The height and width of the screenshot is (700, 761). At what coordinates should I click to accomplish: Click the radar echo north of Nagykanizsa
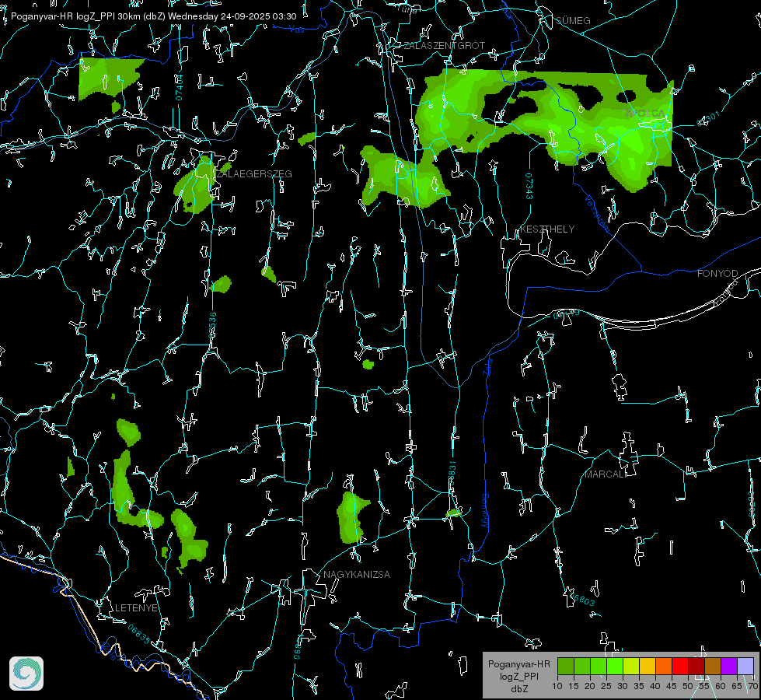click(x=351, y=518)
